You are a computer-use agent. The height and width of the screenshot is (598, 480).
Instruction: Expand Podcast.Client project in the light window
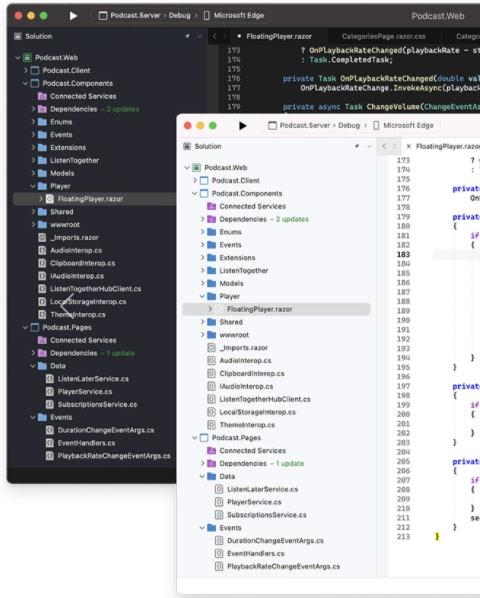tap(195, 180)
